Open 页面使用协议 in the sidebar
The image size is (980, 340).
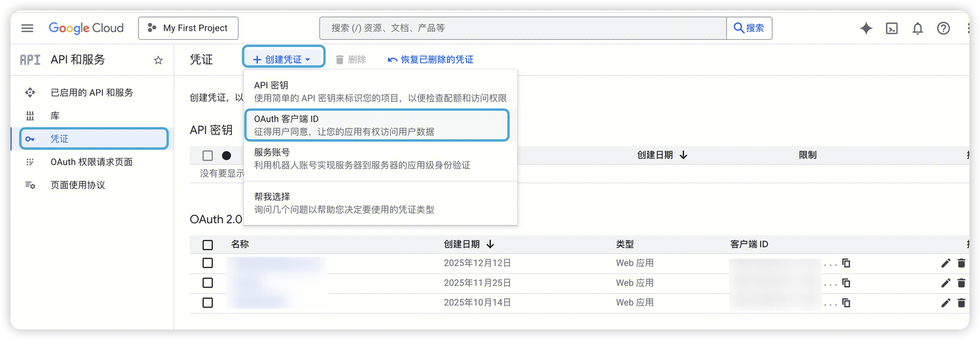pos(91,185)
